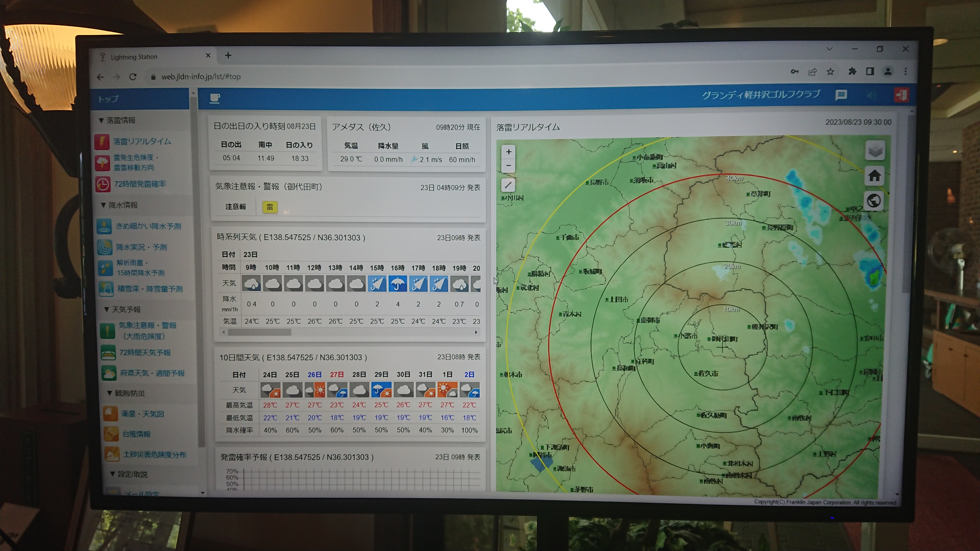Open 府県天気・週間予報 icon
The height and width of the screenshot is (551, 980).
point(109,373)
